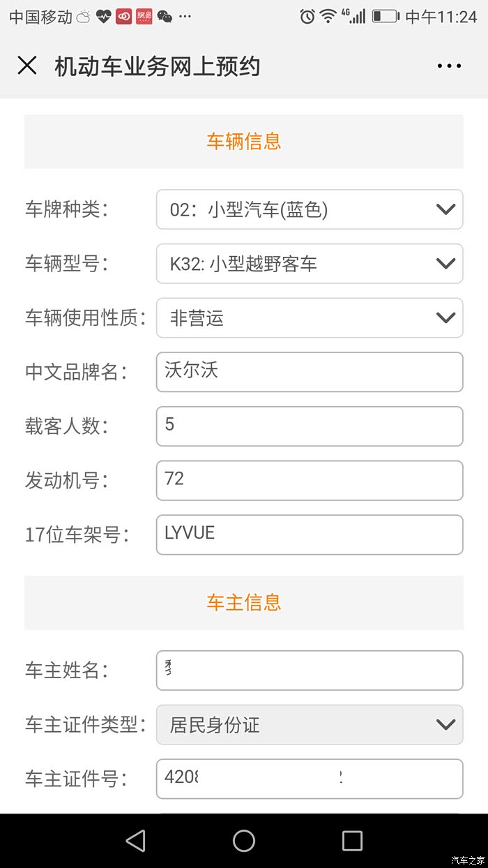488x868 pixels.
Task: Focus the 中文品牌名 brand name field
Action: 310,372
